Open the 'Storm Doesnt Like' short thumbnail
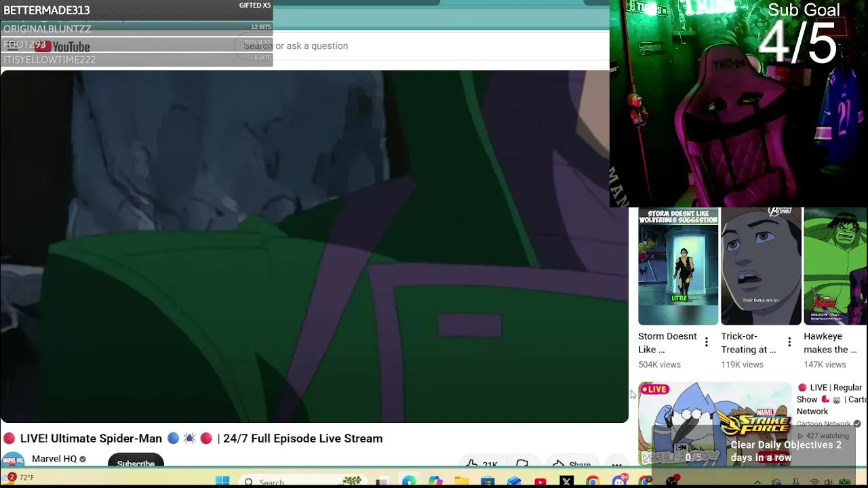Viewport: 868px width, 488px height. [x=678, y=266]
